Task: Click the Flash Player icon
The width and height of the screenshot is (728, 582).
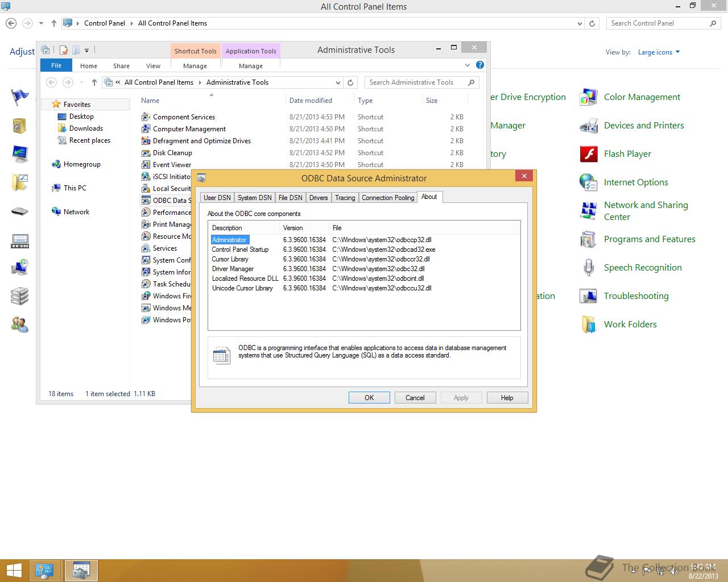Action: [x=589, y=154]
